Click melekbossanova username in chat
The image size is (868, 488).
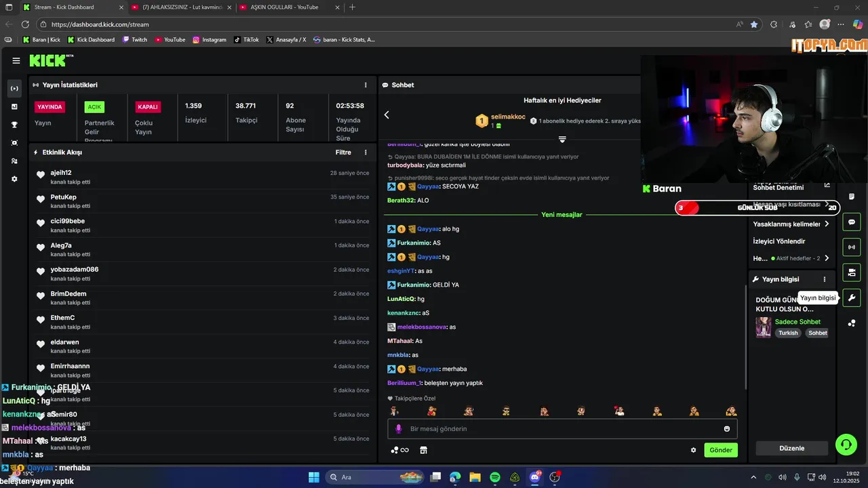click(422, 327)
